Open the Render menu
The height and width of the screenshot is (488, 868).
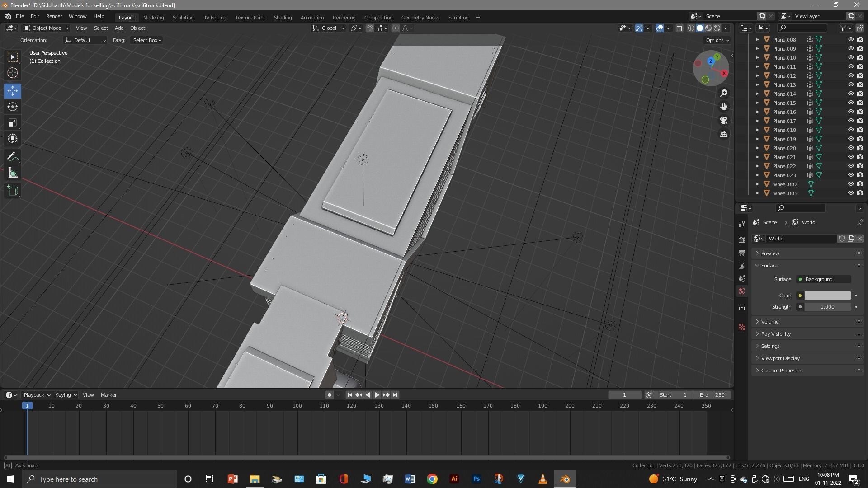54,16
